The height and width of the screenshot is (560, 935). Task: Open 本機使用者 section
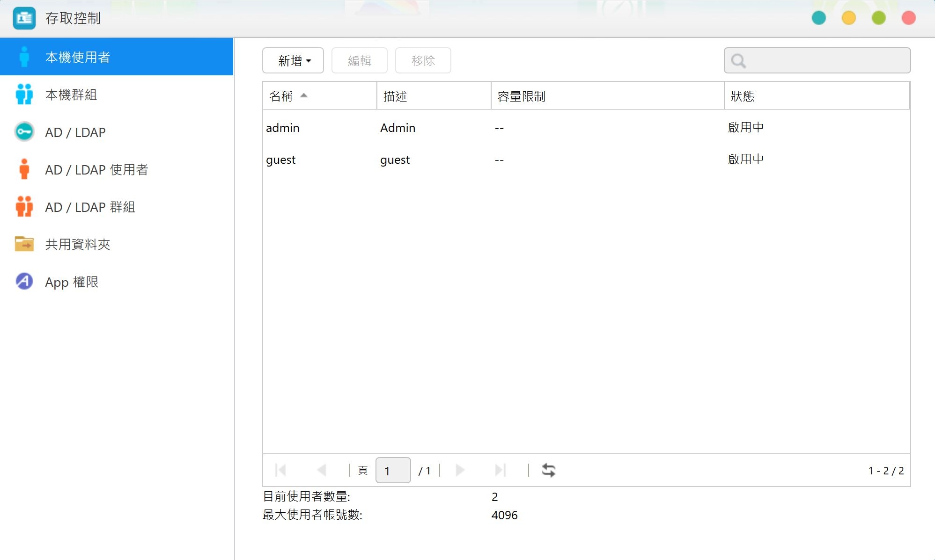coord(117,57)
